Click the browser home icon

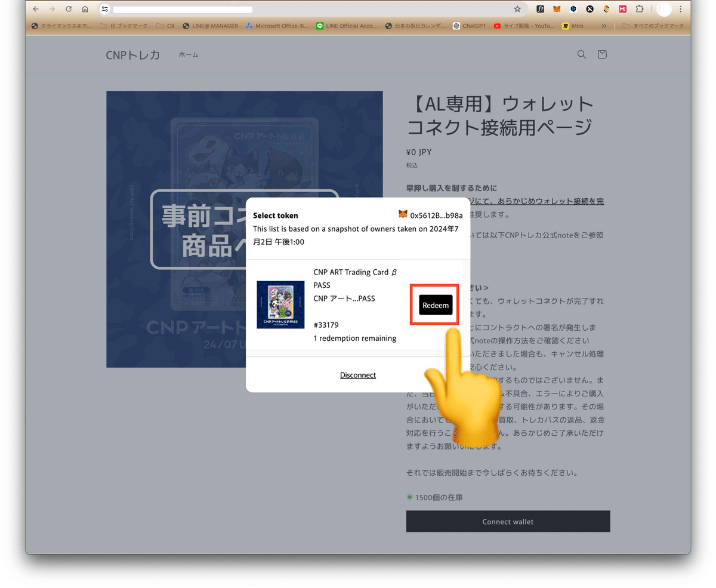85,9
